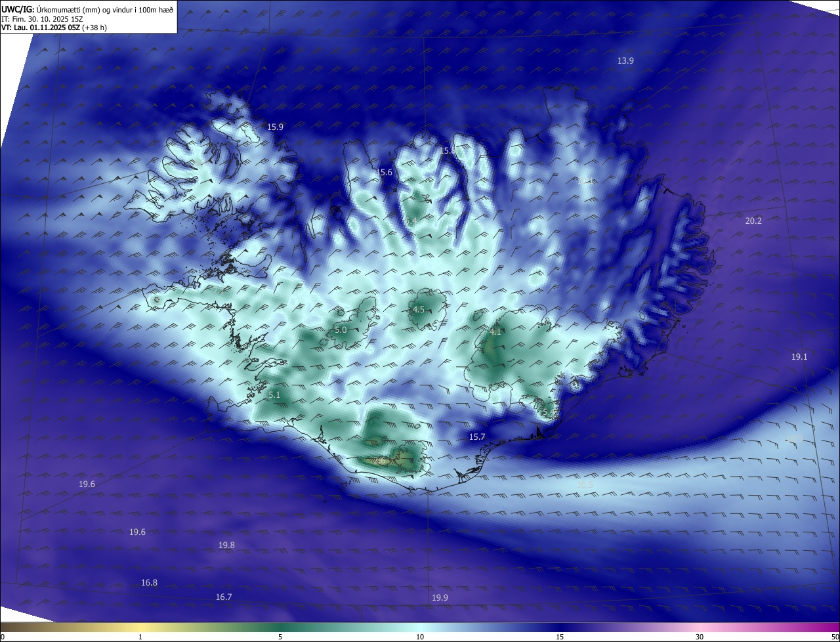Select the 19.8 value label
The height and width of the screenshot is (642, 840).
click(226, 545)
